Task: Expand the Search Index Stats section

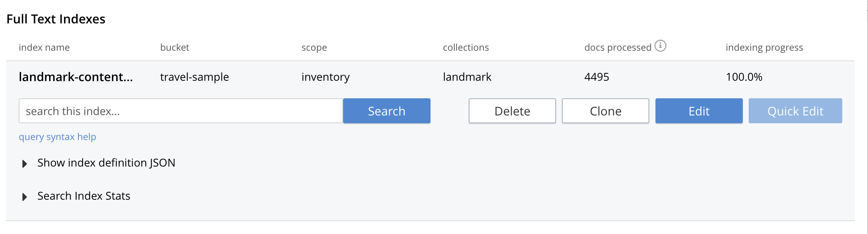Action: click(x=25, y=197)
